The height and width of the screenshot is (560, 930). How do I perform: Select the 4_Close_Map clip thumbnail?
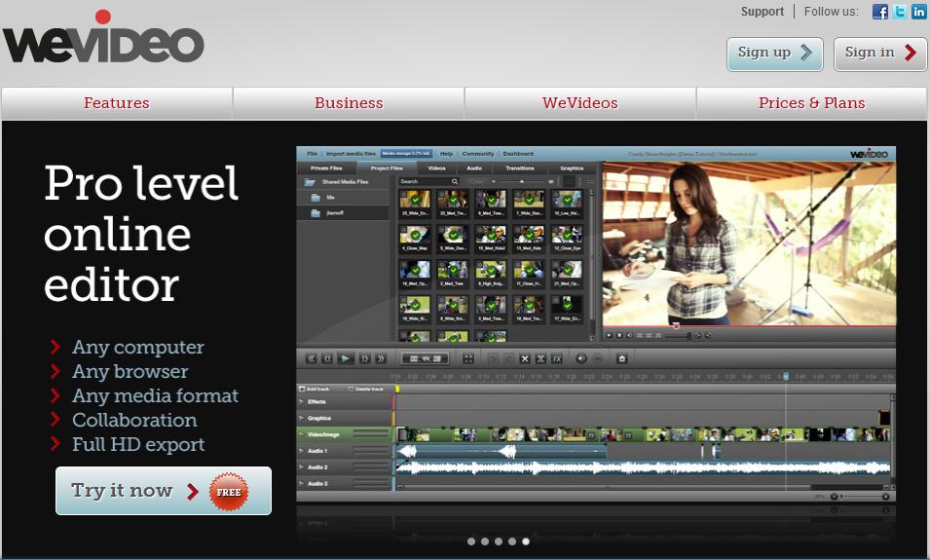click(x=415, y=238)
